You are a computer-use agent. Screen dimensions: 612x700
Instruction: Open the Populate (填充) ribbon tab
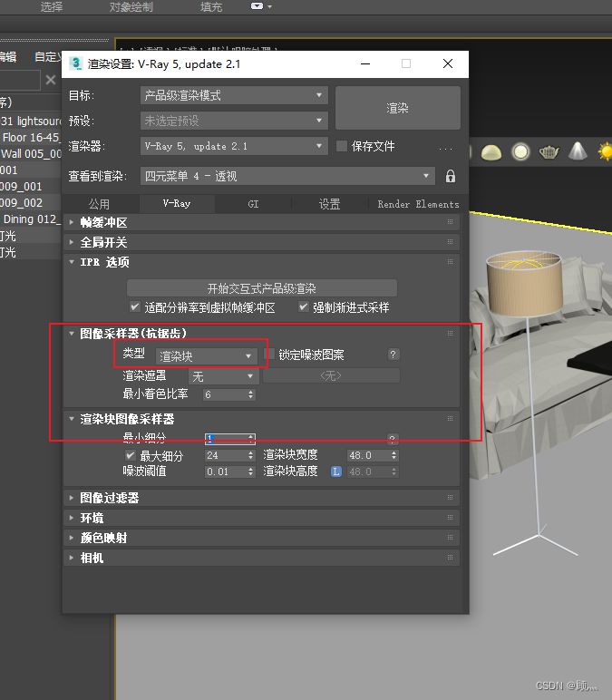point(210,6)
